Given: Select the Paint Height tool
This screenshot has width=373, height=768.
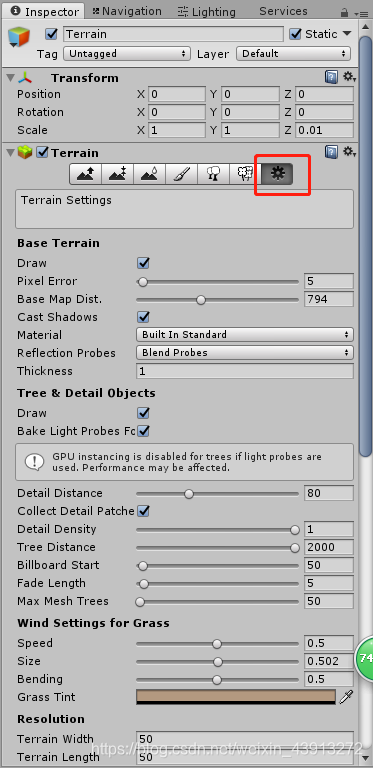Looking at the screenshot, I should point(117,174).
